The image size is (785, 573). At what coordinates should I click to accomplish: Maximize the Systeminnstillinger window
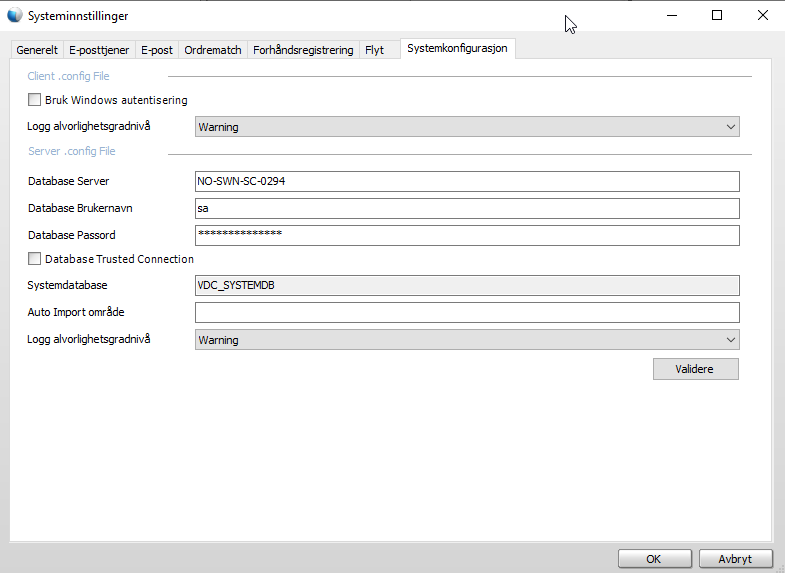coord(717,16)
